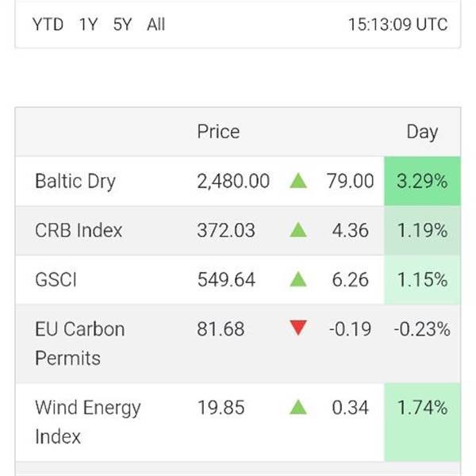The width and height of the screenshot is (476, 476).
Task: Click the red down arrow for EU Carbon Permits
Action: 298,328
